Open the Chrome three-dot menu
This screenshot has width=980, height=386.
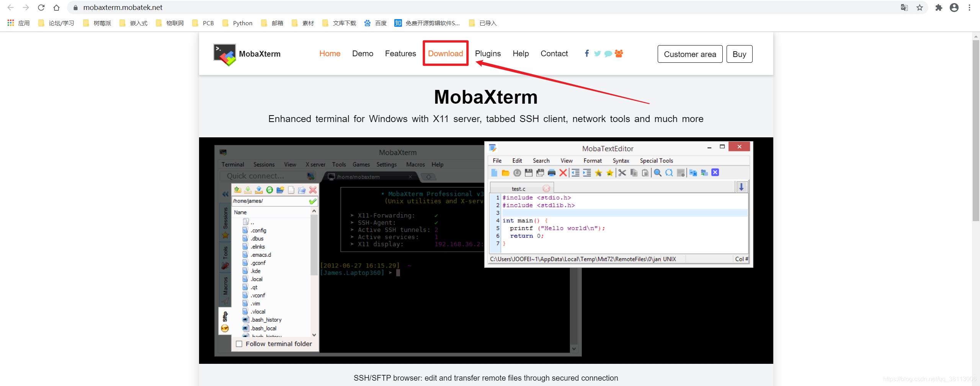pyautogui.click(x=969, y=7)
